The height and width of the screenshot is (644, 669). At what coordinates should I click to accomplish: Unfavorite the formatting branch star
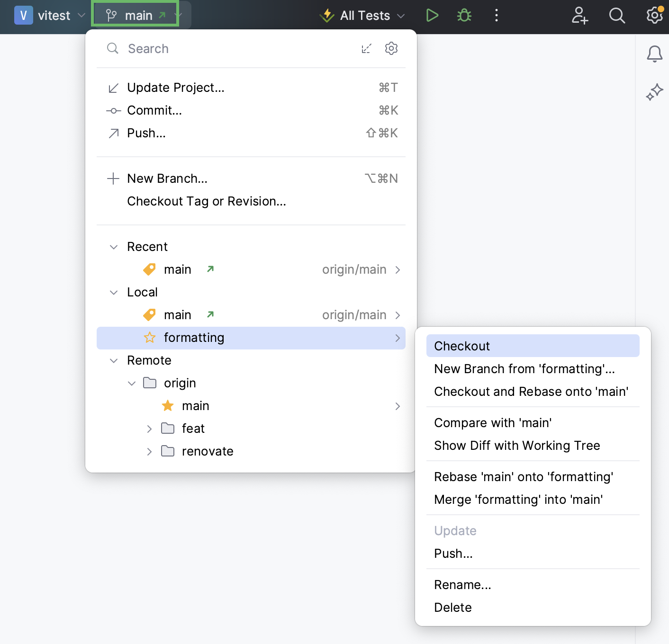click(x=149, y=338)
